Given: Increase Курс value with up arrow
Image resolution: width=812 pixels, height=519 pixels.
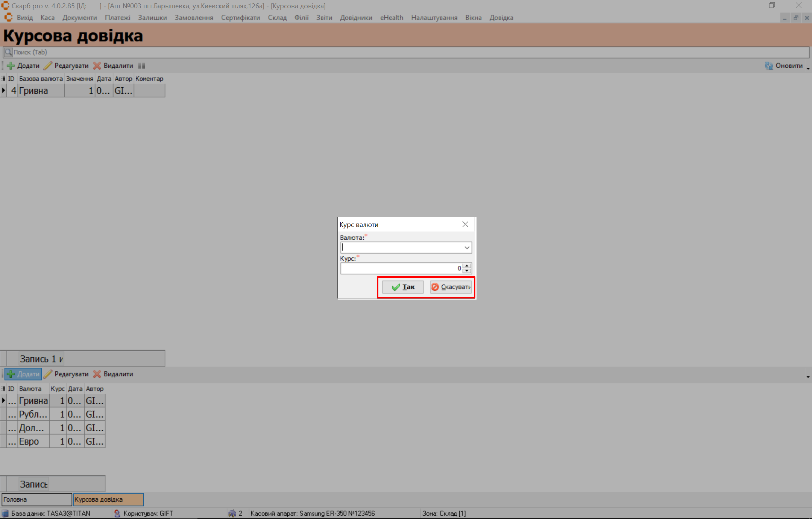Looking at the screenshot, I should [x=467, y=266].
